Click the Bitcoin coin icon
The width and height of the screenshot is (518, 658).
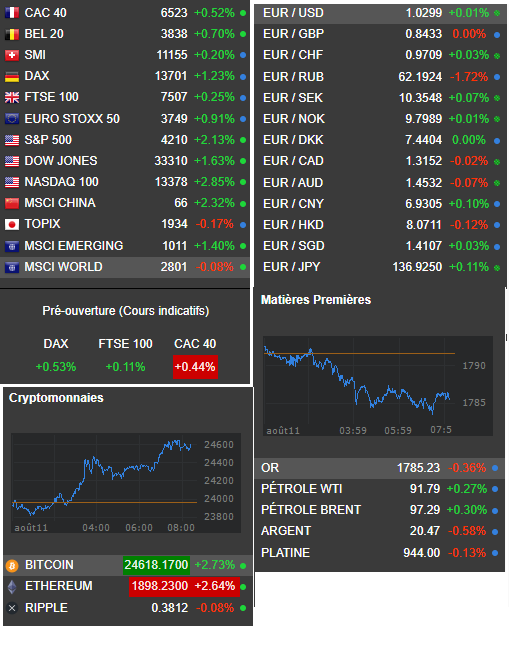(x=12, y=566)
